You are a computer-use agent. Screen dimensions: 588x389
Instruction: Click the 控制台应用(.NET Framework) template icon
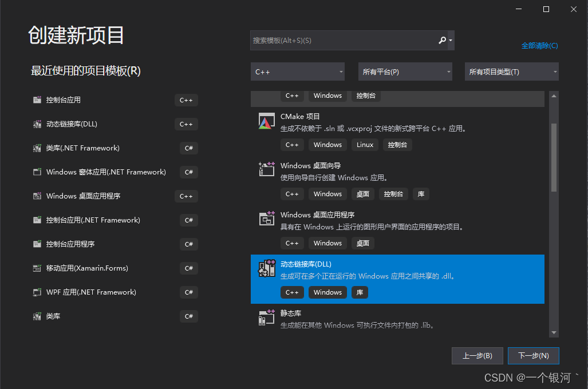37,220
